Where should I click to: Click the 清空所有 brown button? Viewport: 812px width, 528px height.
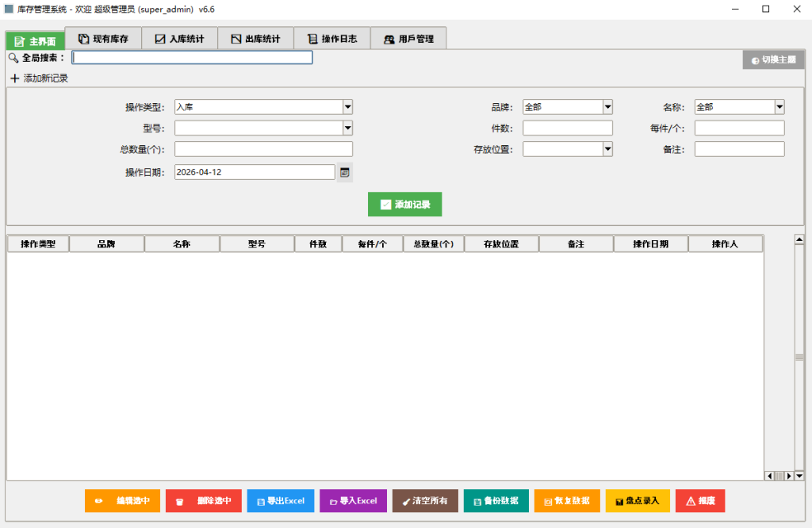425,500
